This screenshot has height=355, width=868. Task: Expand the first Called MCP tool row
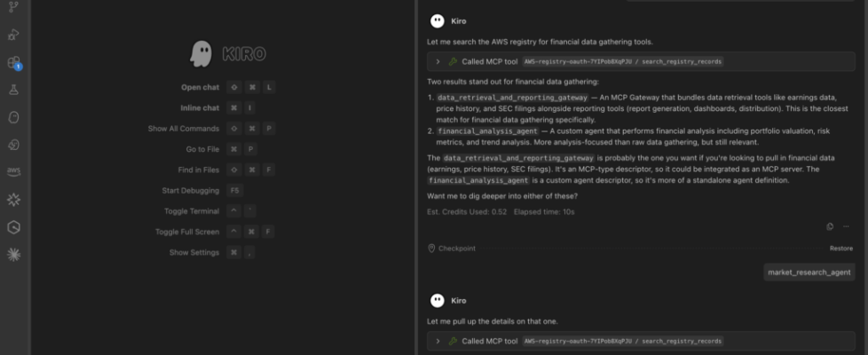[438, 62]
